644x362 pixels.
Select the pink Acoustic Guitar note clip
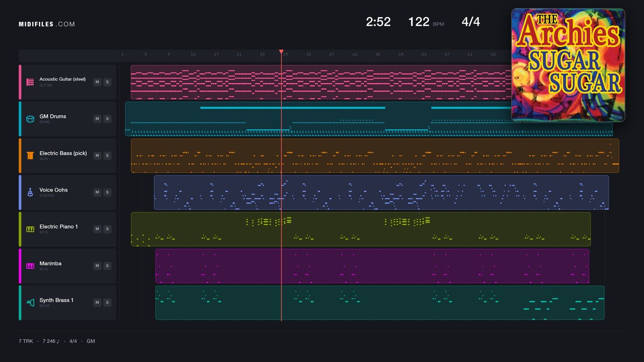point(321,82)
